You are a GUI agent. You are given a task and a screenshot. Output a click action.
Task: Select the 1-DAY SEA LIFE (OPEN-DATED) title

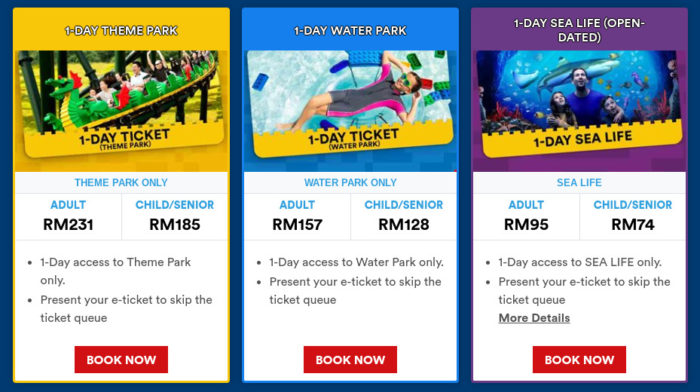click(x=579, y=30)
